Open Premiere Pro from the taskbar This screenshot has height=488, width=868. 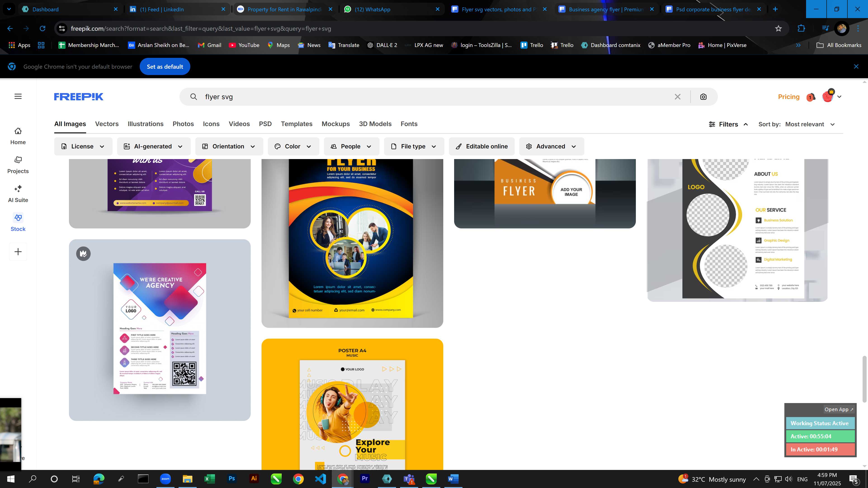(x=365, y=479)
